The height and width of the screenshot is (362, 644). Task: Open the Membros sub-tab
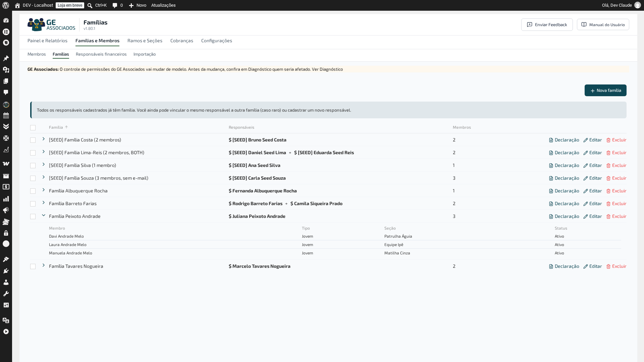tap(37, 54)
